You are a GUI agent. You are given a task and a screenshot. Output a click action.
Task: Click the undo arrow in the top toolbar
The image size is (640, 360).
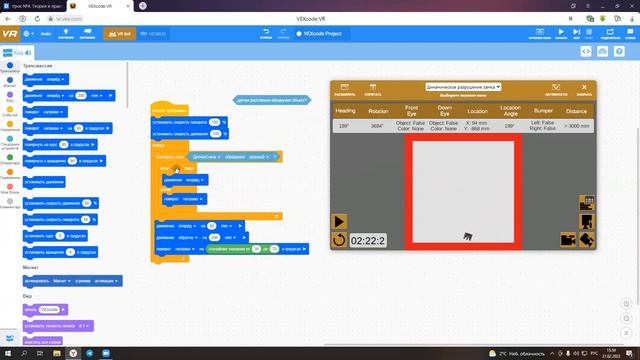pos(266,33)
